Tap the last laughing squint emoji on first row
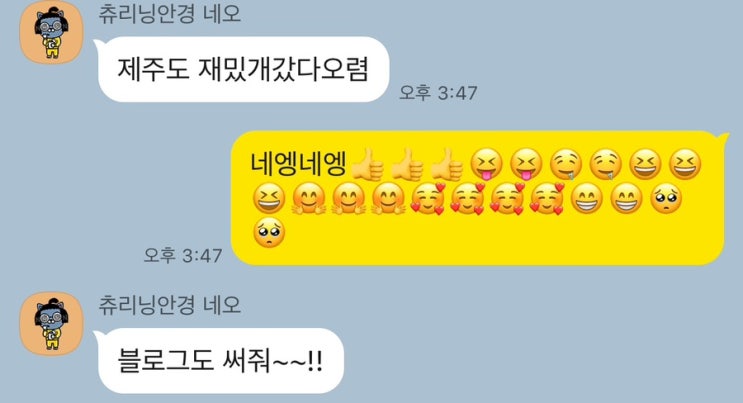The image size is (743, 403). (x=685, y=165)
